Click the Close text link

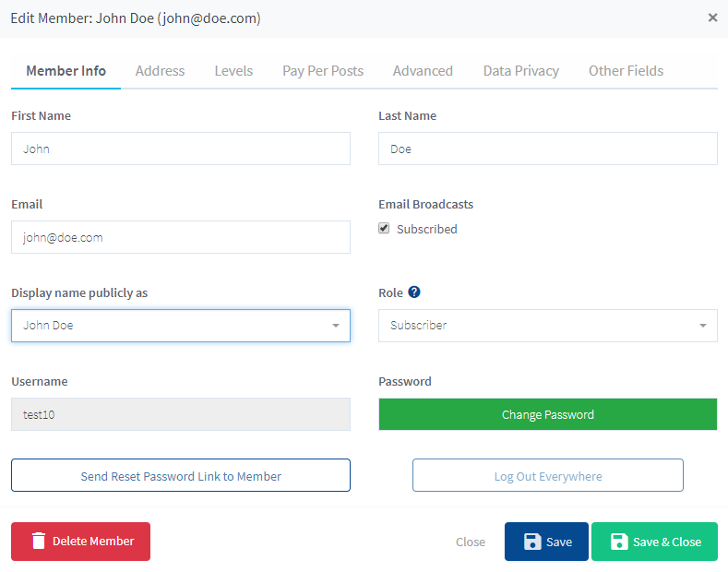[471, 542]
